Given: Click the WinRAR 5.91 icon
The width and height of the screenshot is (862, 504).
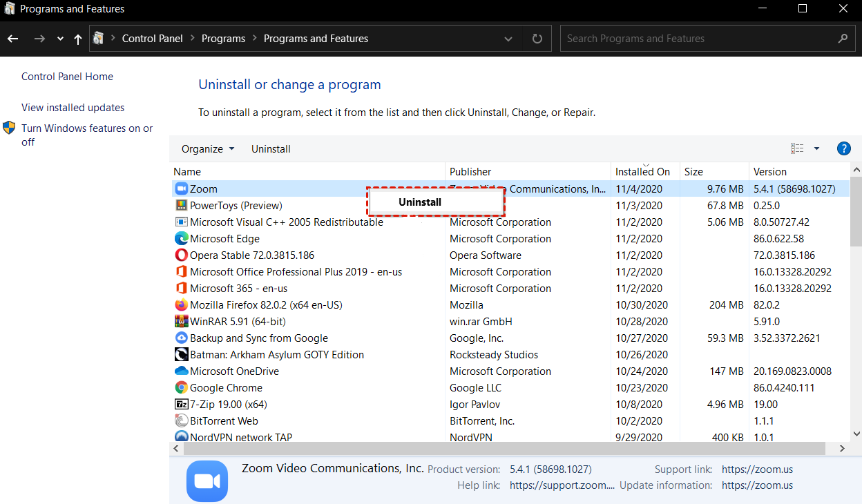Looking at the screenshot, I should 181,321.
